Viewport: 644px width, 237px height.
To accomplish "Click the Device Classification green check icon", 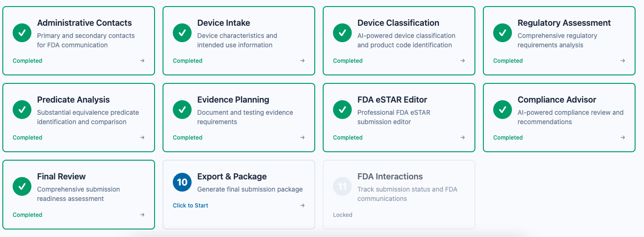I will (x=342, y=33).
